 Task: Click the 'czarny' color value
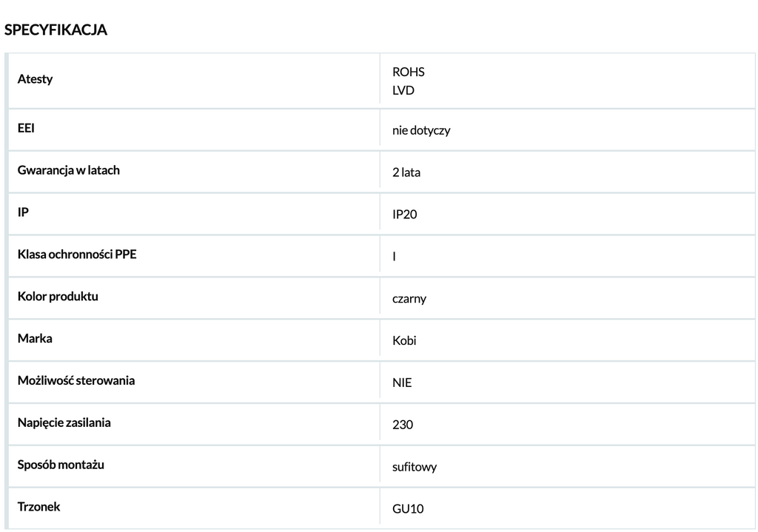(409, 299)
